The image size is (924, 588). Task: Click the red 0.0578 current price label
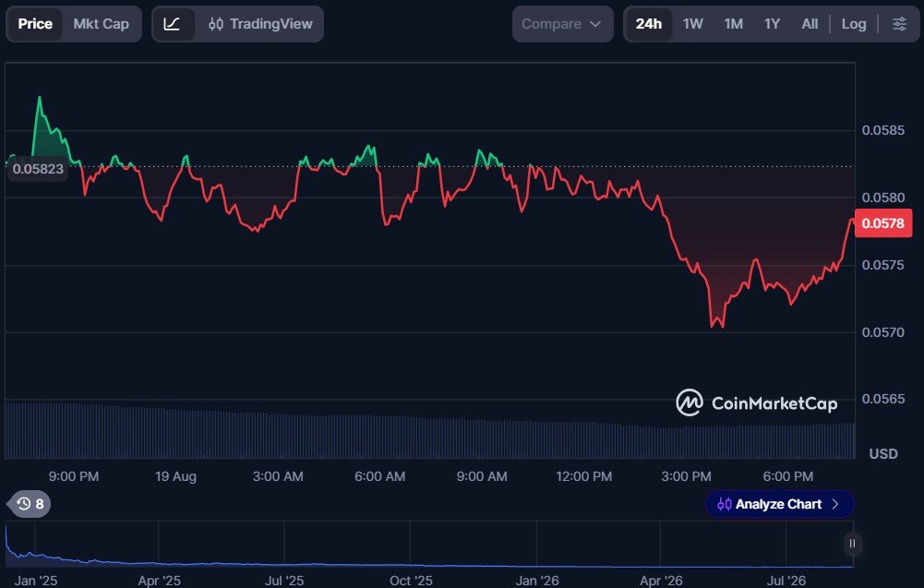tap(882, 223)
